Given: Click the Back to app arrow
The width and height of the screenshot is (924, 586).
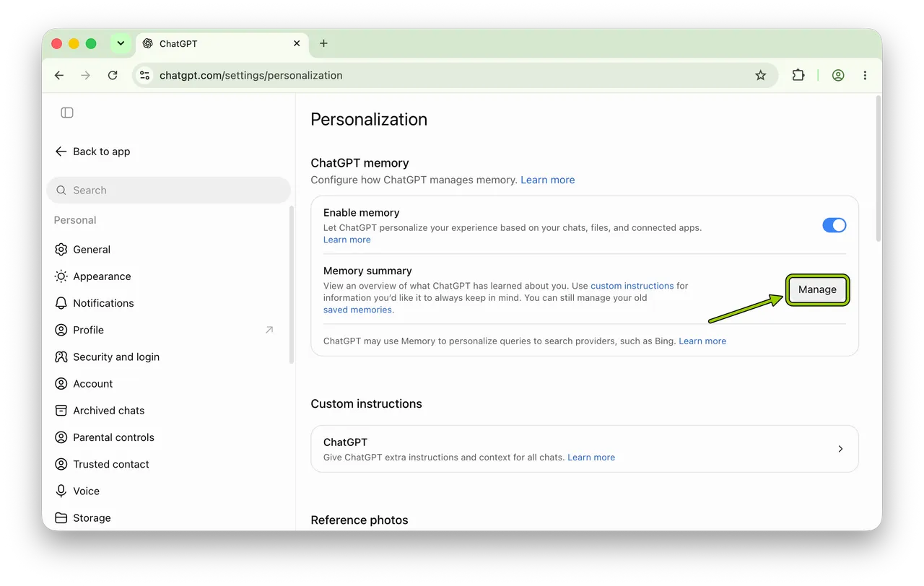Looking at the screenshot, I should pos(61,152).
